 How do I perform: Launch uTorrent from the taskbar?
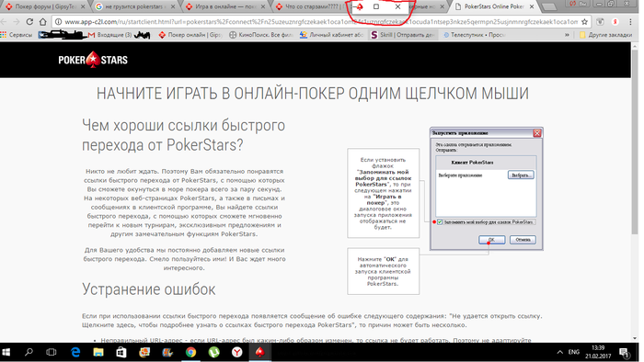tap(214, 352)
